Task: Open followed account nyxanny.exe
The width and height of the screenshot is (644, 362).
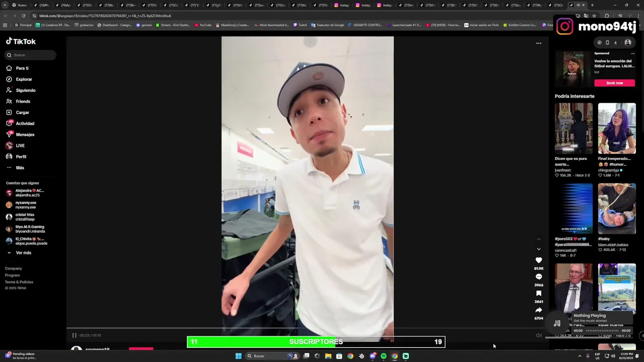Action: point(25,205)
